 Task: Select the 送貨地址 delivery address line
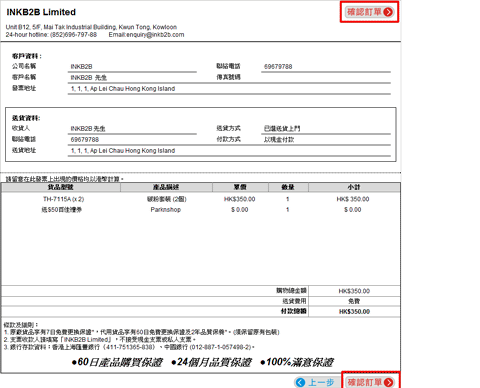(229, 151)
